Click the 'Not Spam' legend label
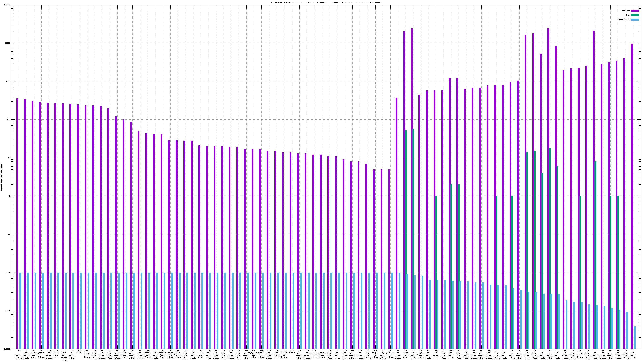 pyautogui.click(x=626, y=11)
